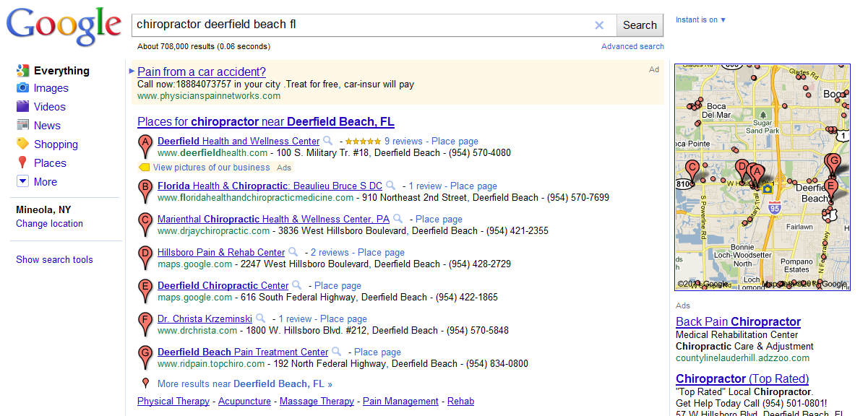Preview Hillsboro Pain & Rehab Center with magnifier icon
The height and width of the screenshot is (416, 868).
tap(293, 252)
